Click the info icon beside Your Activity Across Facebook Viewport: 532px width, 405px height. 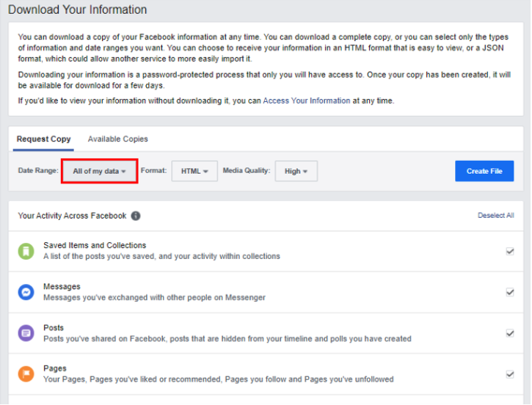(136, 216)
